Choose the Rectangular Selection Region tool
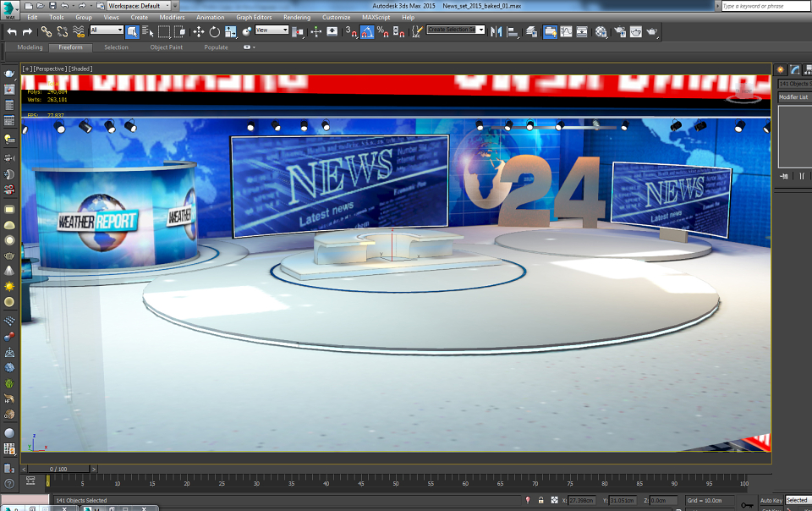This screenshot has width=812, height=511. pos(164,32)
